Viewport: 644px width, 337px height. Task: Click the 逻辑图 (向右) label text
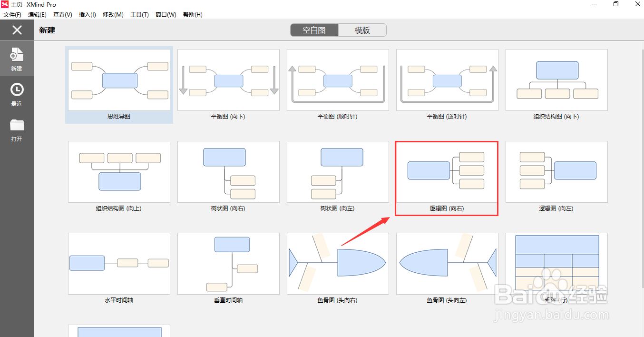pyautogui.click(x=447, y=208)
